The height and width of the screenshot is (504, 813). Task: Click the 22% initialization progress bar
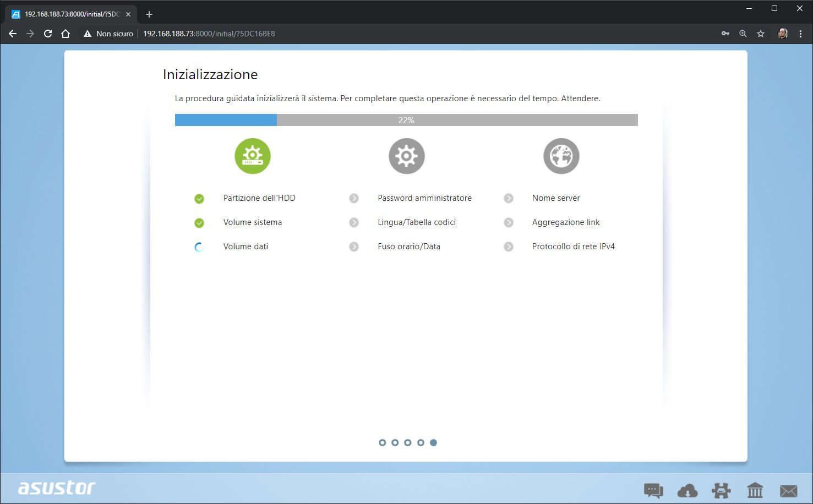pos(406,120)
